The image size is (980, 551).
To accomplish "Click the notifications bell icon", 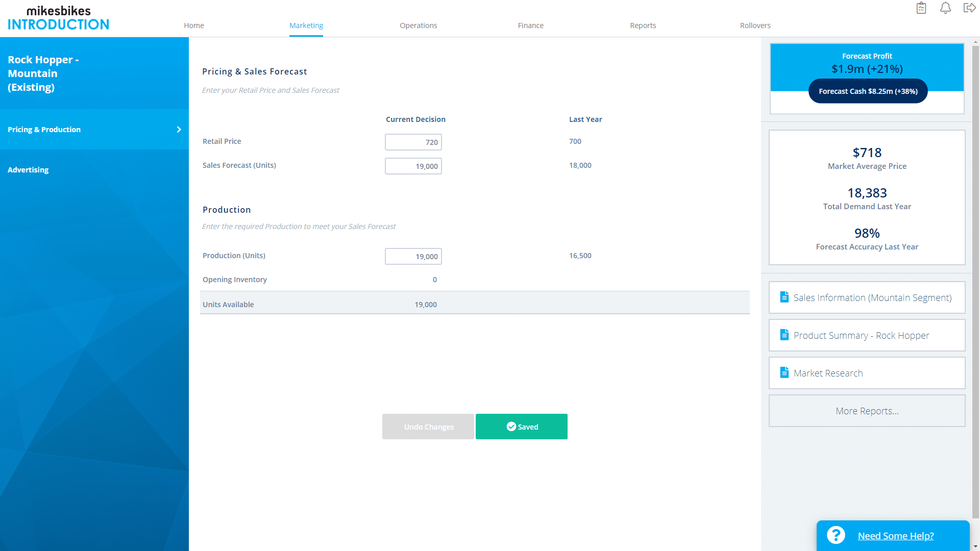I will 945,8.
